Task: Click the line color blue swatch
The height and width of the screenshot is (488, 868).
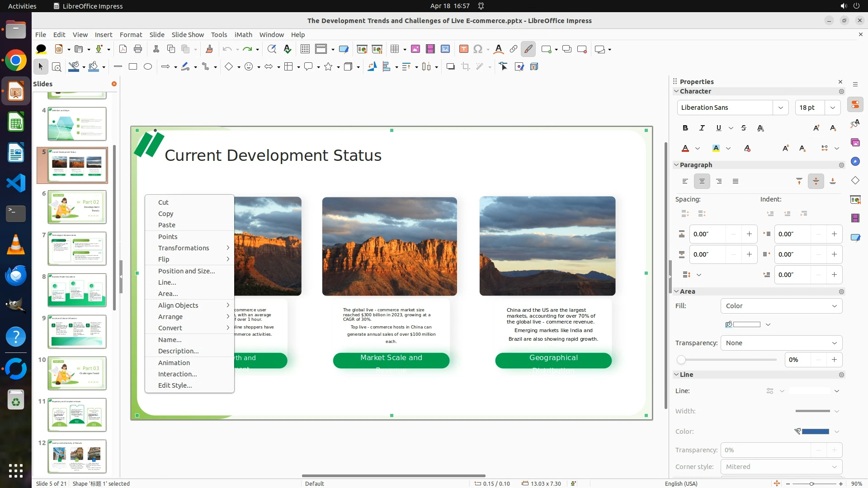Action: 815,432
